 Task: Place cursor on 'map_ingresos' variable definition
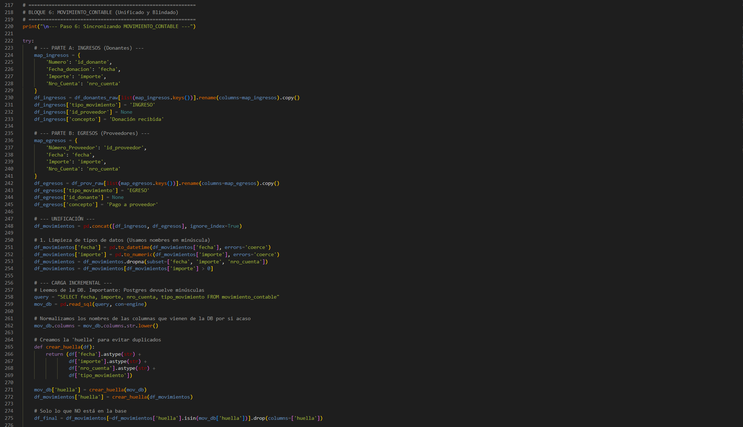tap(51, 55)
